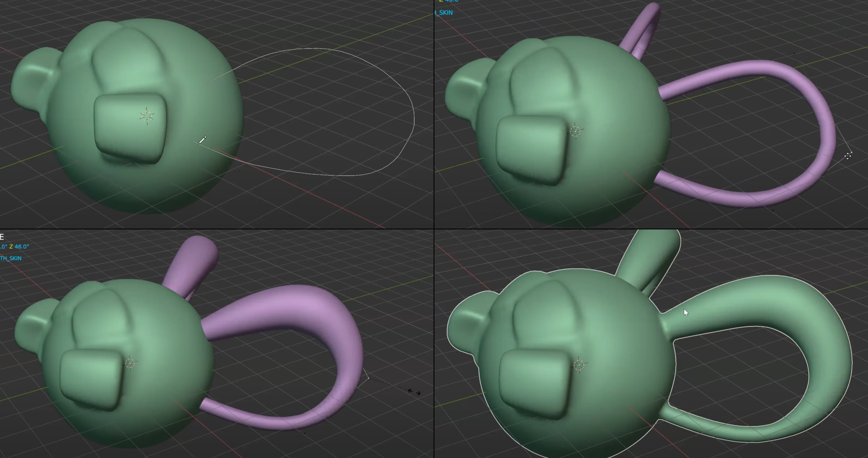Click the white mouse arrow pointer

tap(686, 312)
